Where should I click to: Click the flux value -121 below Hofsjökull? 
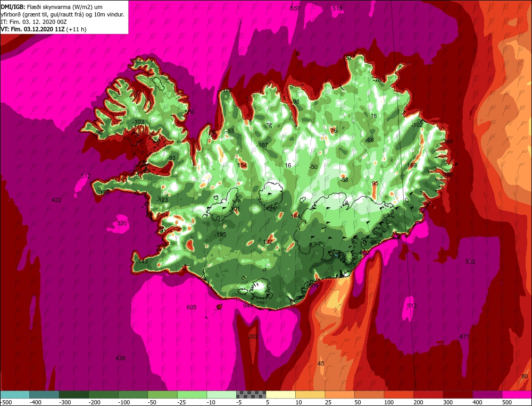pyautogui.click(x=270, y=209)
